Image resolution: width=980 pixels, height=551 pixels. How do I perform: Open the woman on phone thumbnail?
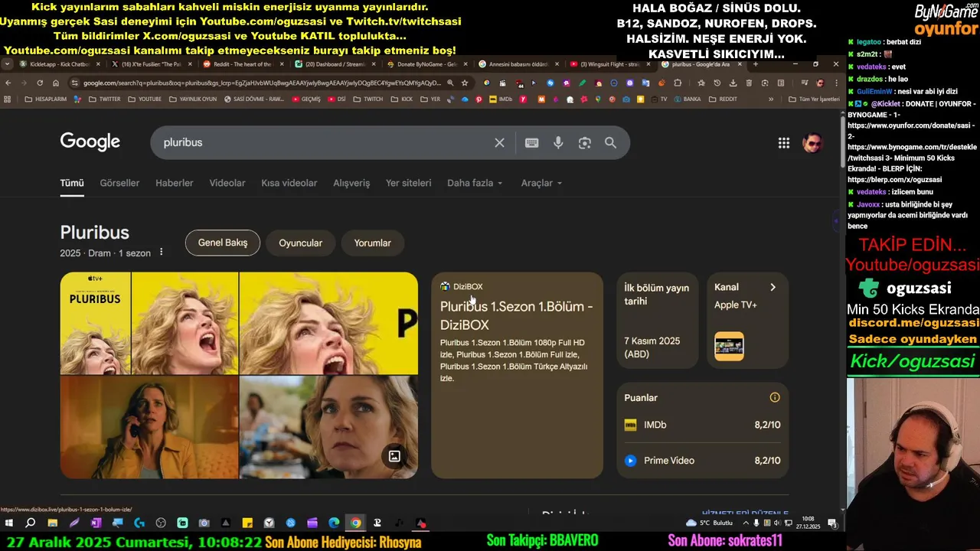149,427
